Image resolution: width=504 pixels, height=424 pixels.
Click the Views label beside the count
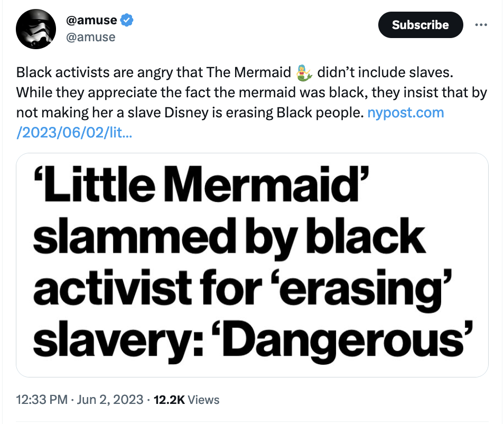pos(203,400)
